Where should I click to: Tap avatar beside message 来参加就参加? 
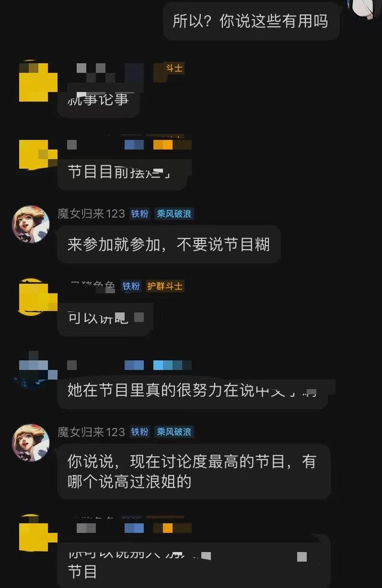[x=31, y=224]
